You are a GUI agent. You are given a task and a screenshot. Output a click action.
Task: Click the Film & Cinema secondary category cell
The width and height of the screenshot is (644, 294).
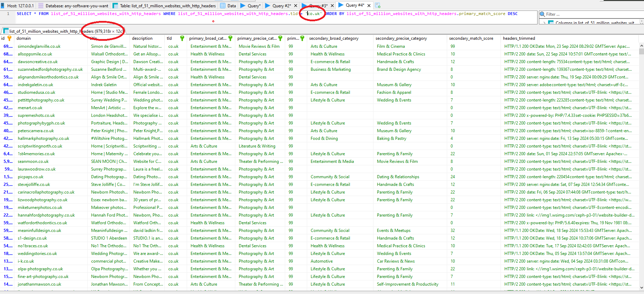tap(410, 46)
